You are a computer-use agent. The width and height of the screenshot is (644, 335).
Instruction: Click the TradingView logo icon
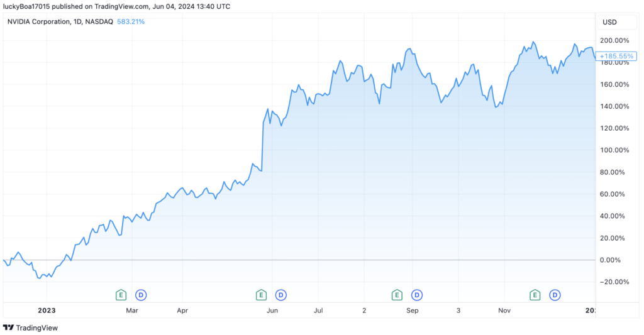coord(9,327)
